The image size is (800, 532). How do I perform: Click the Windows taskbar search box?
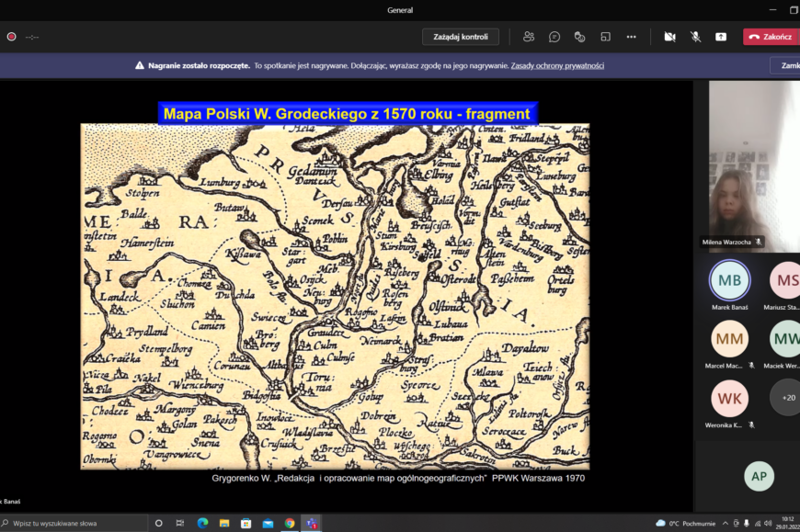tap(74, 524)
